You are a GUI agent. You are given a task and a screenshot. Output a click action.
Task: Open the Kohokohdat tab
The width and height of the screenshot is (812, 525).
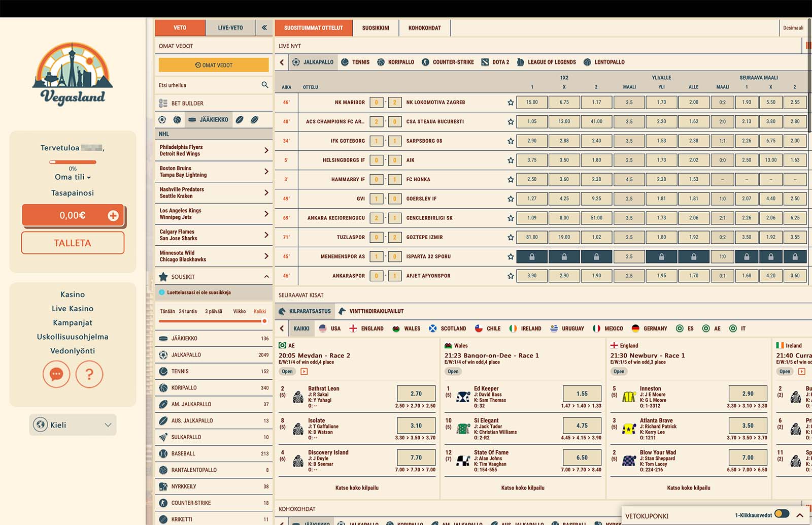pyautogui.click(x=424, y=28)
